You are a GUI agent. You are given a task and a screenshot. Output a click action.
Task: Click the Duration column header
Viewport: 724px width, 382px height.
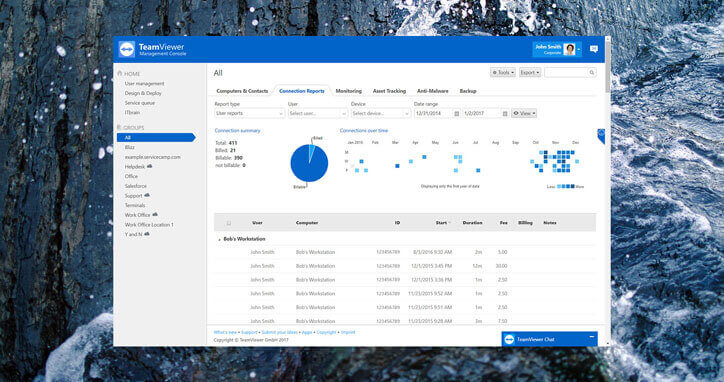(472, 223)
